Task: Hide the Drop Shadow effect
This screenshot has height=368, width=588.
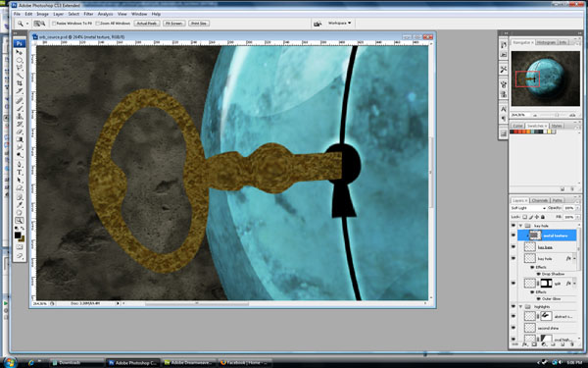Action: click(x=538, y=274)
